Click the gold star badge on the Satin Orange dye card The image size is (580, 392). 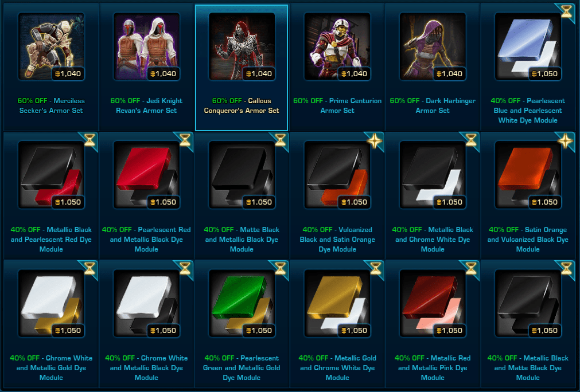point(566,141)
